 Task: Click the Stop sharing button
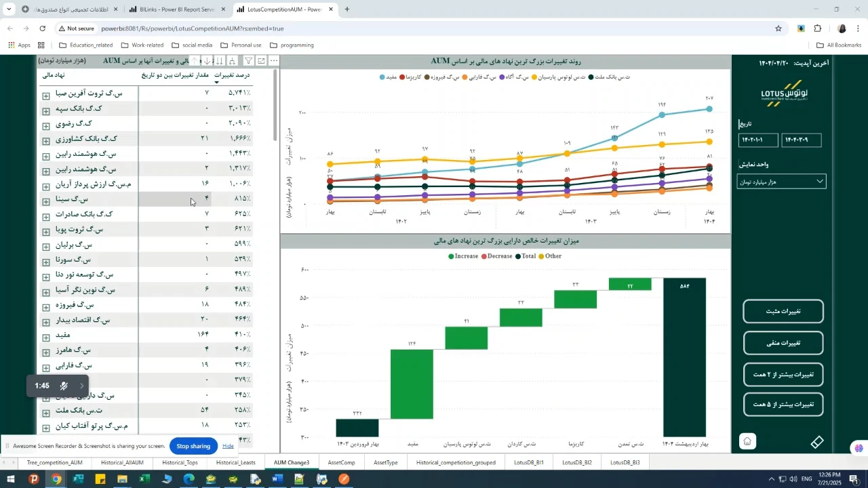193,446
